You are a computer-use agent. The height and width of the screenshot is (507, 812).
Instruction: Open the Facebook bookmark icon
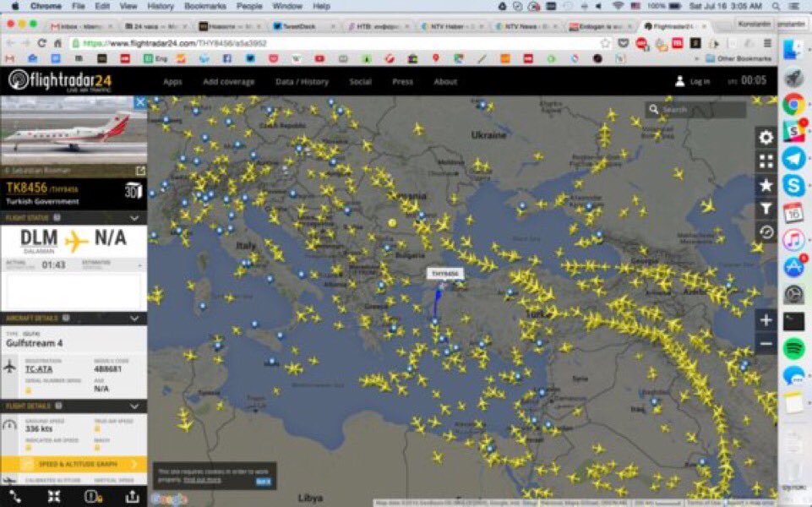(226, 58)
